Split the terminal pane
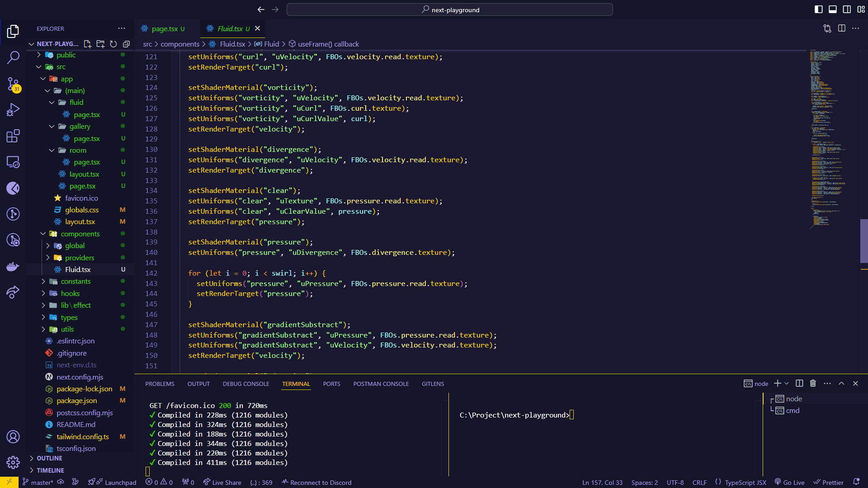Viewport: 868px width, 488px height. (799, 383)
